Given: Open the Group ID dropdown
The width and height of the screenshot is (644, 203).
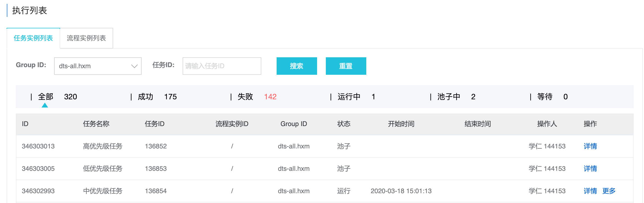Looking at the screenshot, I should click(x=98, y=66).
